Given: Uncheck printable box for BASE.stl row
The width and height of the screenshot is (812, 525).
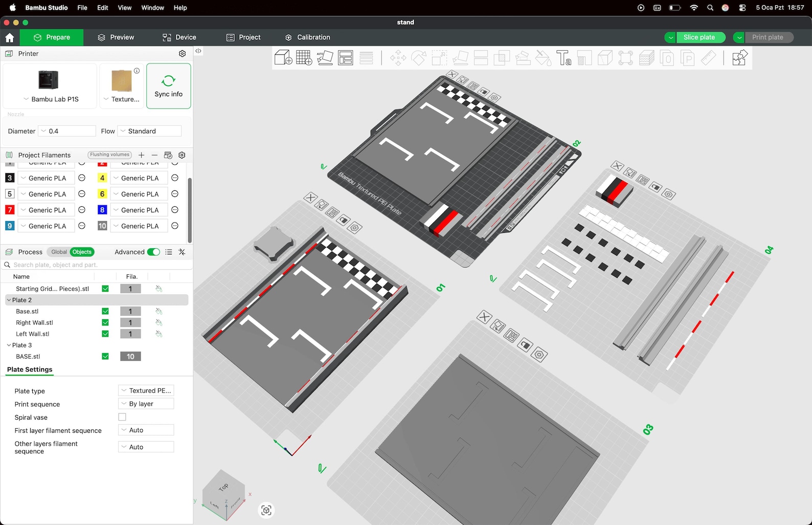Looking at the screenshot, I should (x=105, y=356).
